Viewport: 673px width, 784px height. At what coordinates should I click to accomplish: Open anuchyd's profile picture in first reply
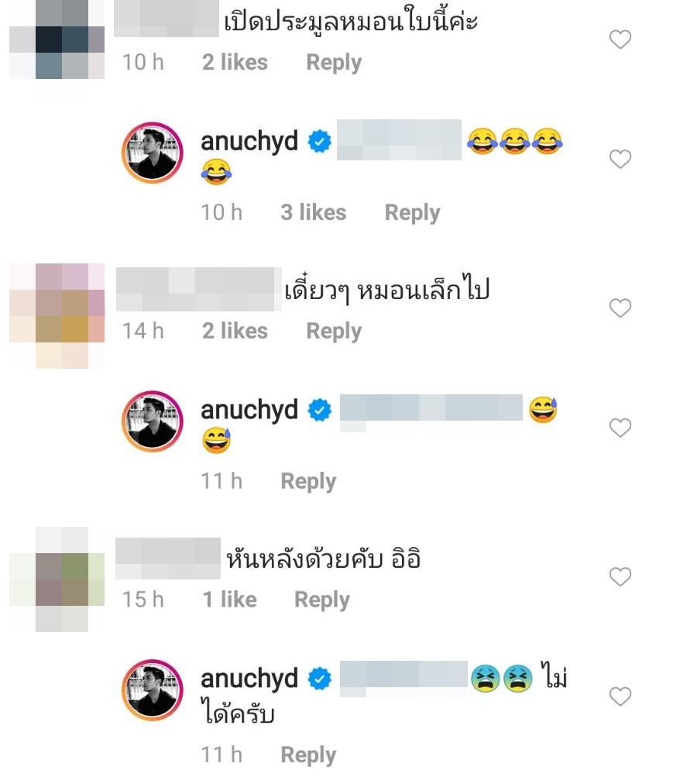point(153,153)
